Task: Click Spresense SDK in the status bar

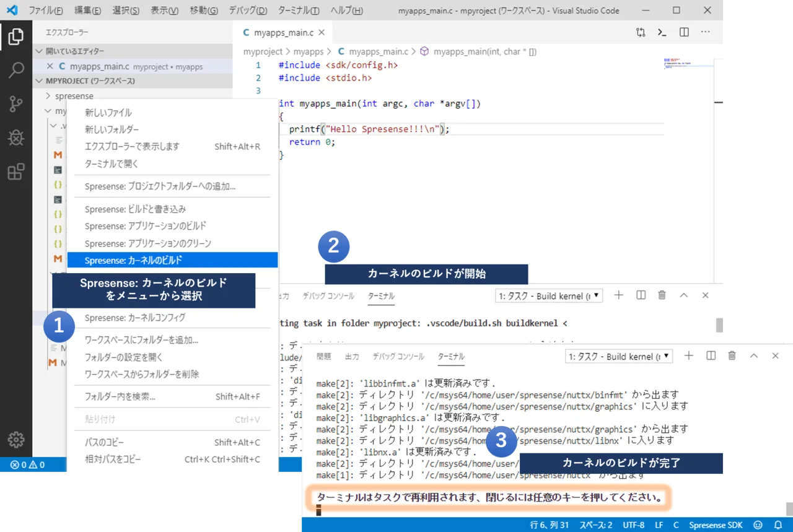Action: pyautogui.click(x=716, y=525)
